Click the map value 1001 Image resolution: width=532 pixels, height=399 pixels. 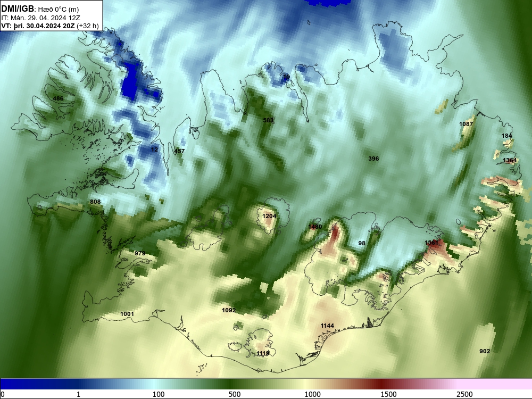[x=127, y=314]
